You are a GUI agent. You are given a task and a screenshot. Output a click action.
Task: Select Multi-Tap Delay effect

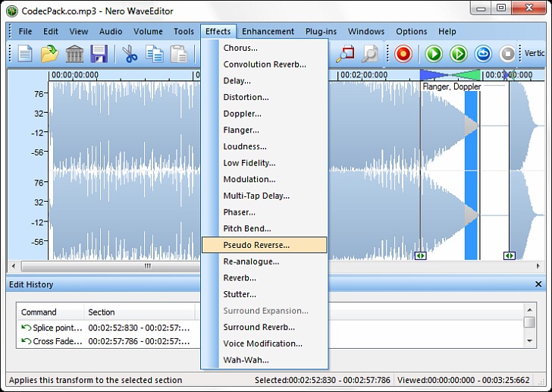[265, 196]
